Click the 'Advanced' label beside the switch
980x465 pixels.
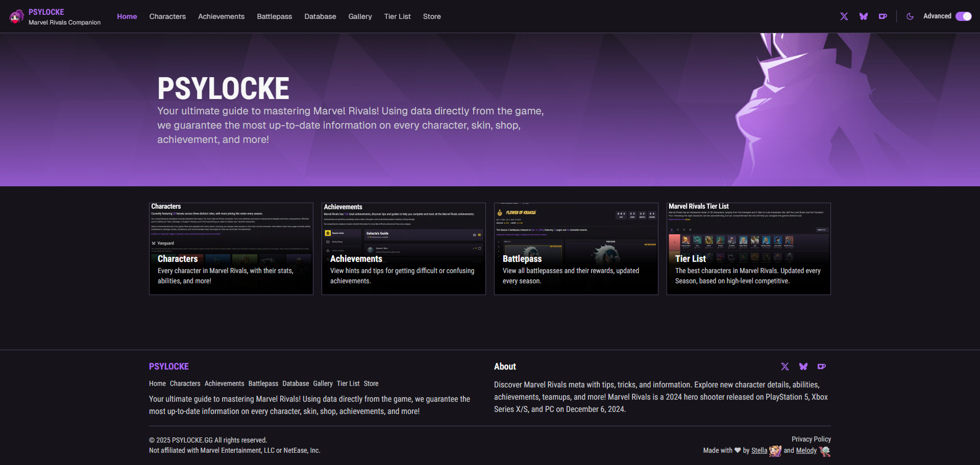pos(937,16)
